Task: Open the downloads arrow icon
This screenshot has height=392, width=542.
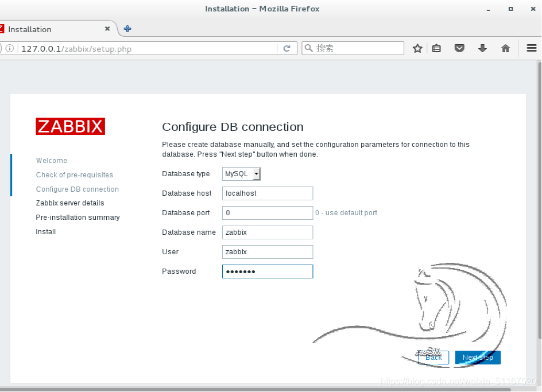Action: click(482, 48)
